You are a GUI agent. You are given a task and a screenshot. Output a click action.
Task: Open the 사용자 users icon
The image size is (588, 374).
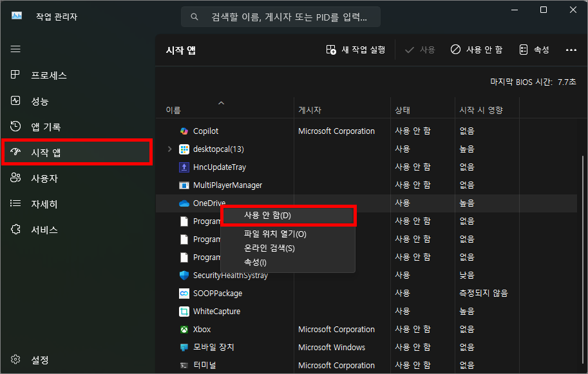[15, 178]
